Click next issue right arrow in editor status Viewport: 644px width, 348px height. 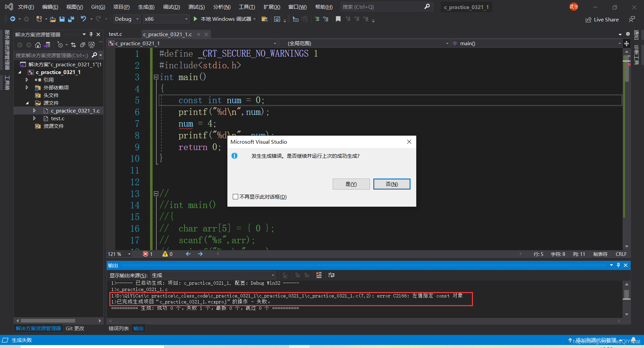tap(200, 254)
